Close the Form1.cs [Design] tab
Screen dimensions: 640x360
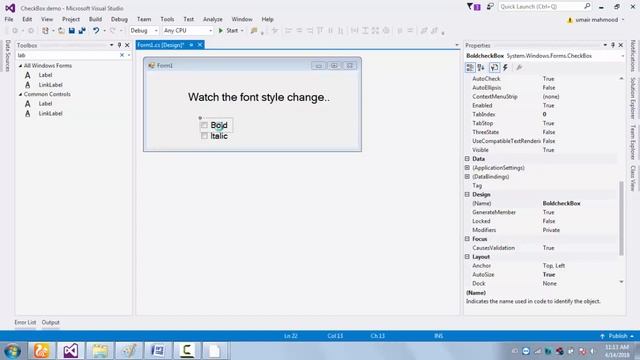[200, 45]
